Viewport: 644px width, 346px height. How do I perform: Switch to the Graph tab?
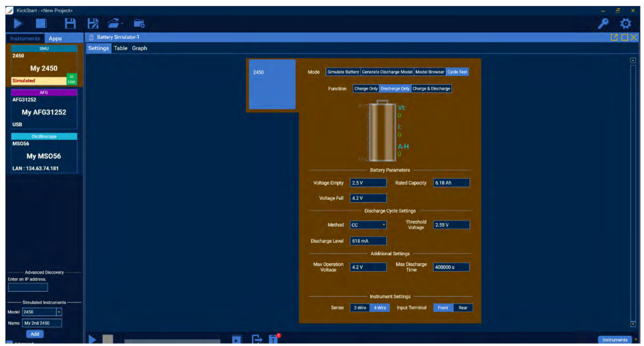[x=140, y=48]
